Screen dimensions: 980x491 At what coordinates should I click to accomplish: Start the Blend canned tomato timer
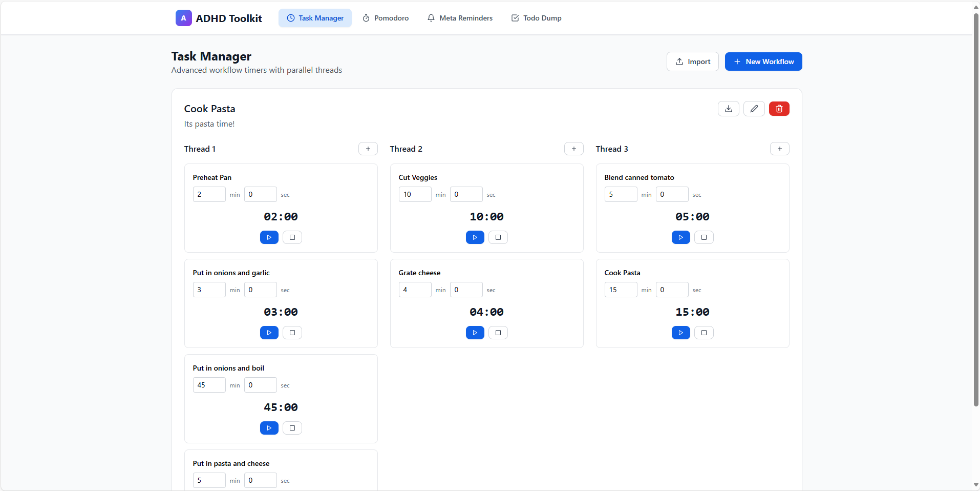[x=681, y=237]
